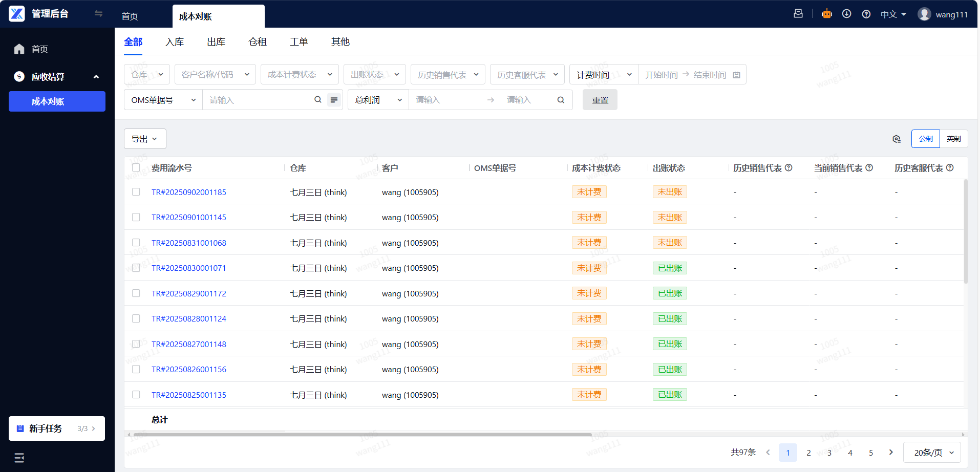Click the sidebar collapse arrows icon
The width and height of the screenshot is (980, 472).
tap(98, 14)
